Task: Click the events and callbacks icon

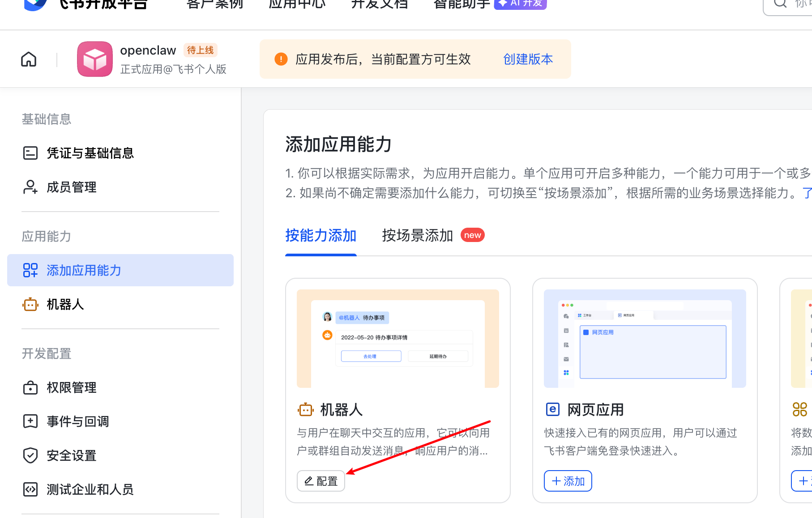Action: (30, 421)
